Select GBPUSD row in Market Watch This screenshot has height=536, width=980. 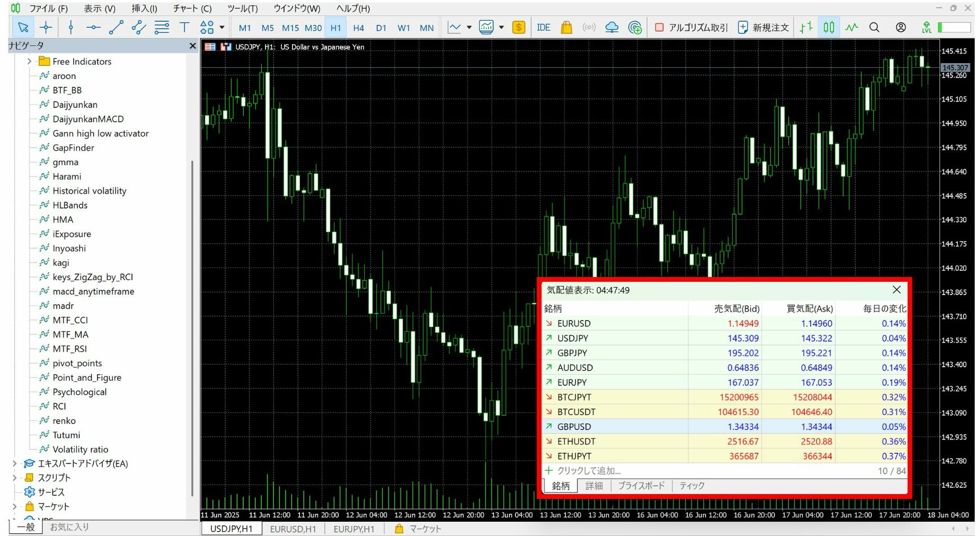[x=573, y=427]
